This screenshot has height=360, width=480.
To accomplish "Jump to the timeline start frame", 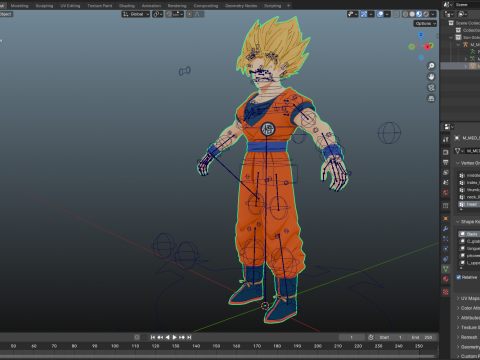I will (153, 337).
